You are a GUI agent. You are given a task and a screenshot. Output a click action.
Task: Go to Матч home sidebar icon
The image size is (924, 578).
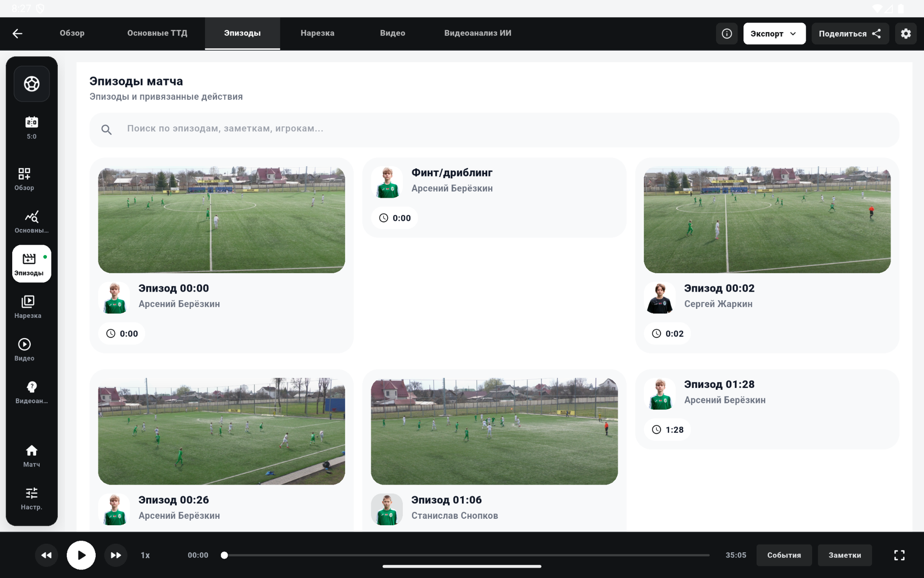[32, 456]
